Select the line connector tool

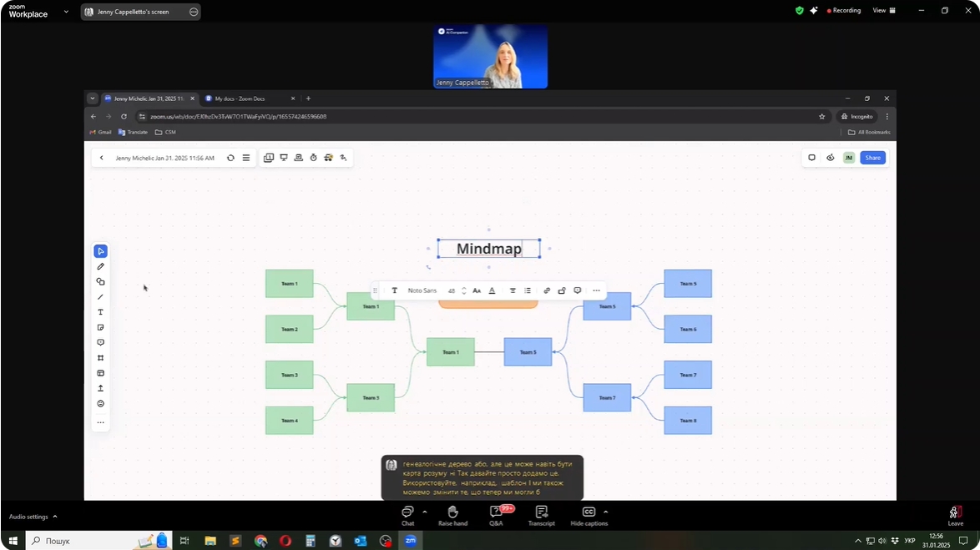tap(101, 297)
